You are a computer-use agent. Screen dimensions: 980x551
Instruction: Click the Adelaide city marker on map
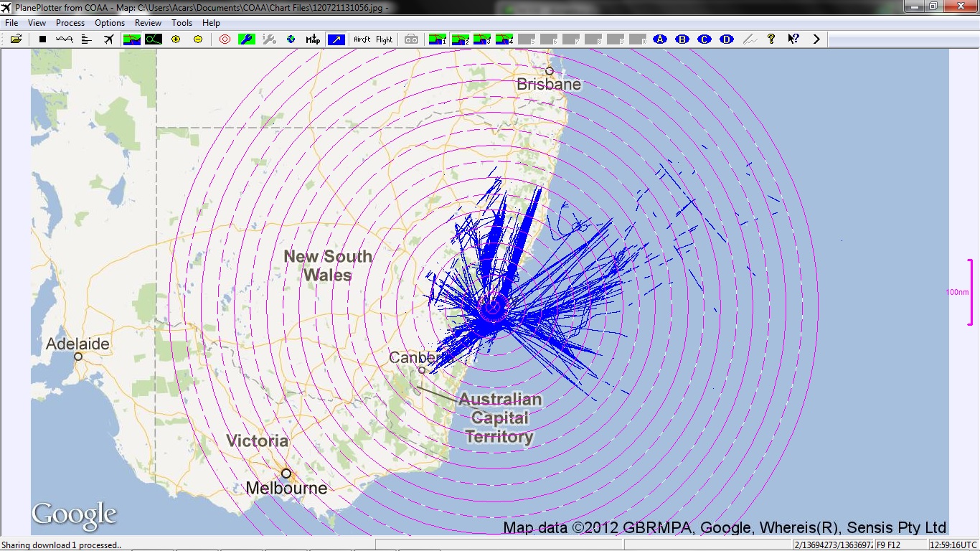tap(78, 357)
